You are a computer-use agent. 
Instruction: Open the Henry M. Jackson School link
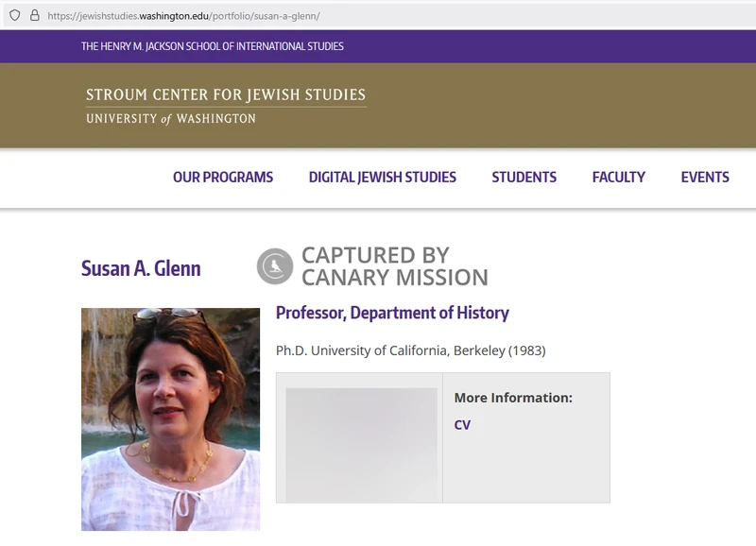point(212,46)
